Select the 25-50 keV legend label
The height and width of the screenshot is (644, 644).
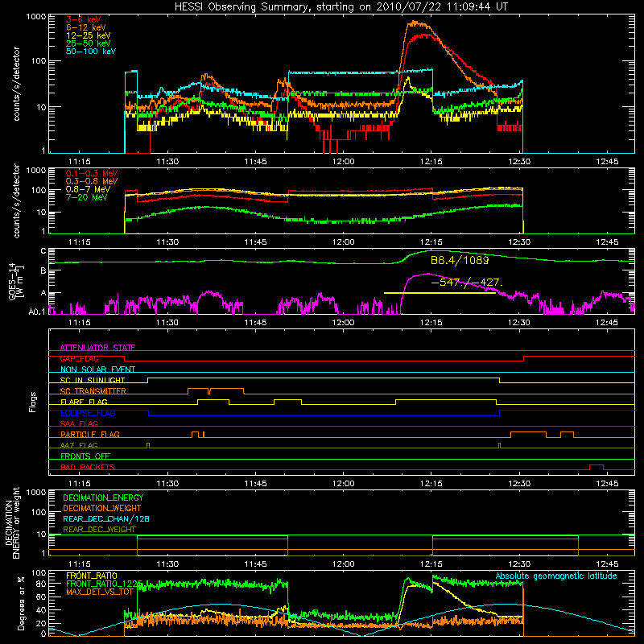click(89, 43)
